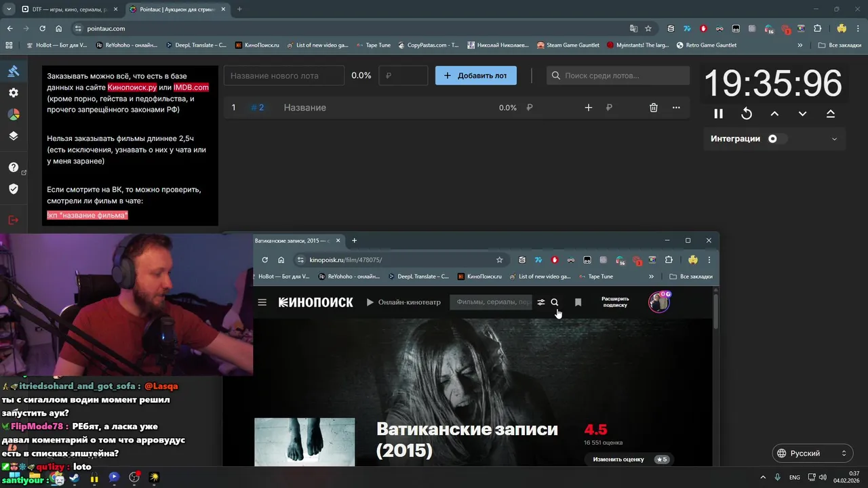Open the Chrome three-dot menu in Kinopoisk window
This screenshot has height=488, width=868.
click(x=709, y=260)
